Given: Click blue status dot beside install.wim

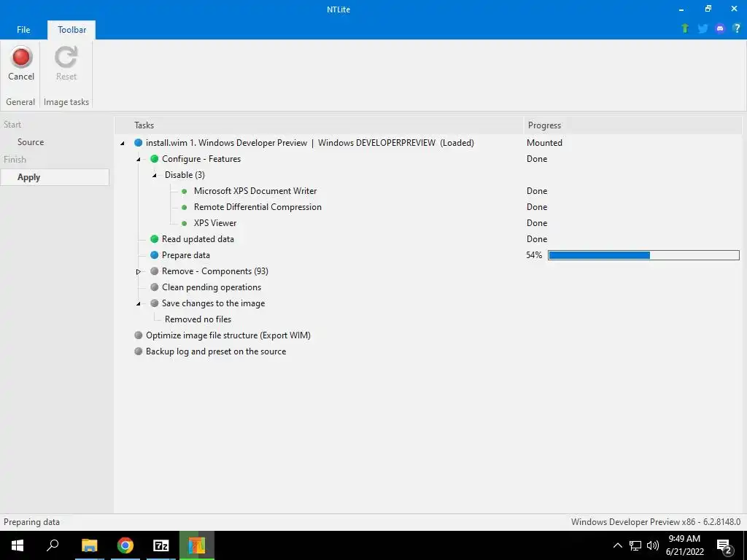Looking at the screenshot, I should (138, 142).
